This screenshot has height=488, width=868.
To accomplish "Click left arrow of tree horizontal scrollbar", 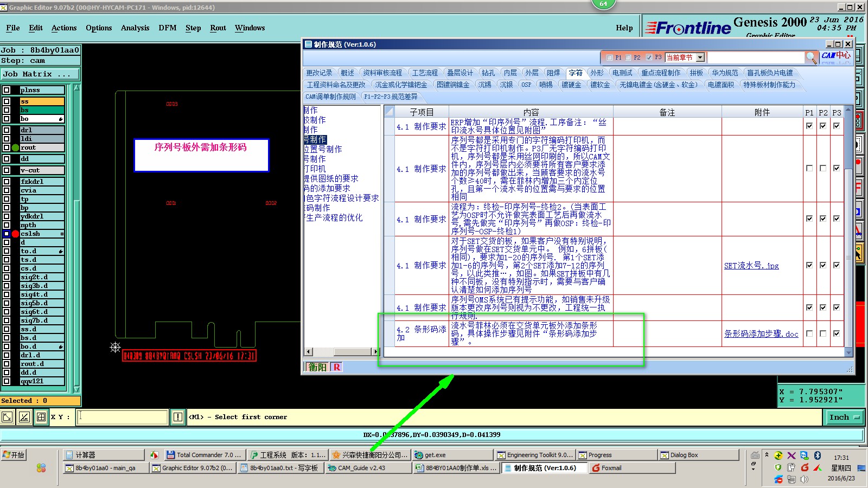I will [x=309, y=351].
